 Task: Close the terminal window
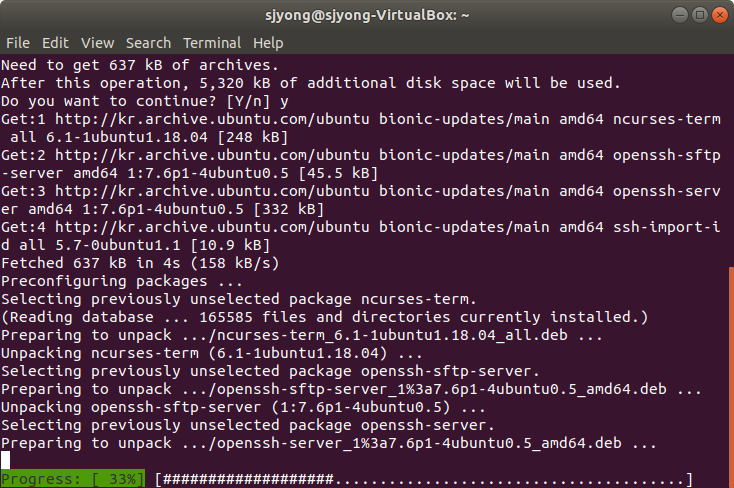point(720,15)
